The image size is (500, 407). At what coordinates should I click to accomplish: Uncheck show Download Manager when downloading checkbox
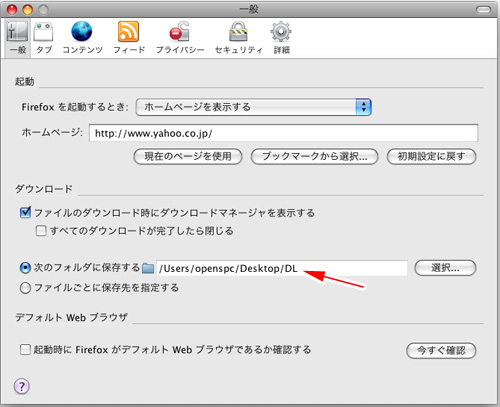click(25, 212)
